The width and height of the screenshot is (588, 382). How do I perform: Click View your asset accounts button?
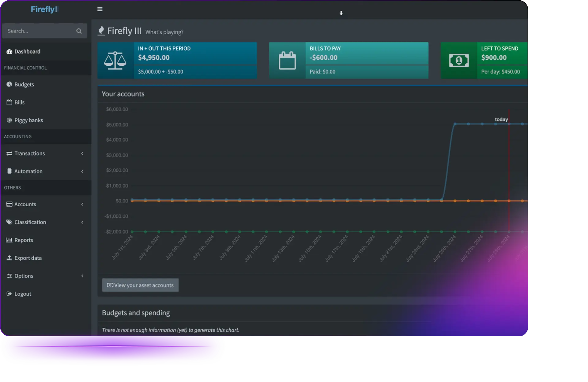tap(140, 285)
